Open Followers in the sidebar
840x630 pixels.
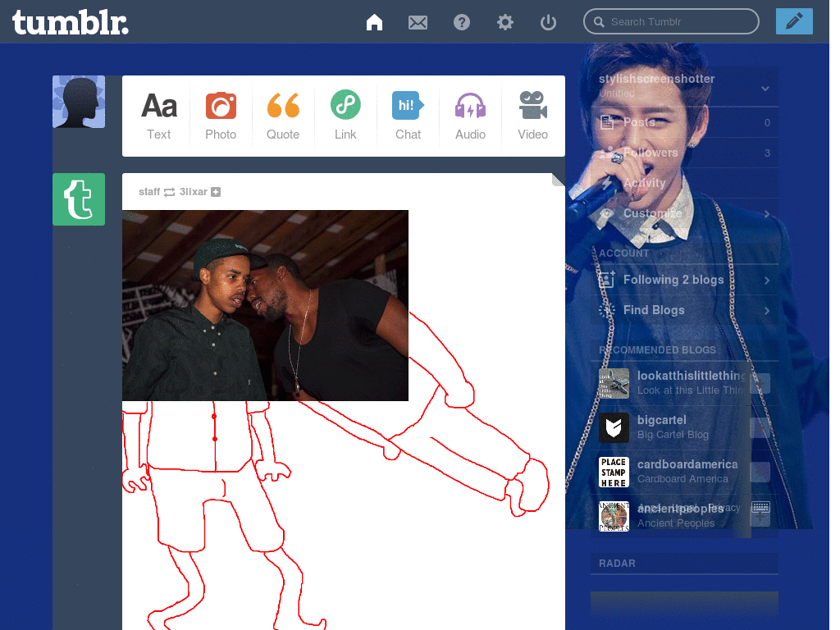tap(684, 153)
